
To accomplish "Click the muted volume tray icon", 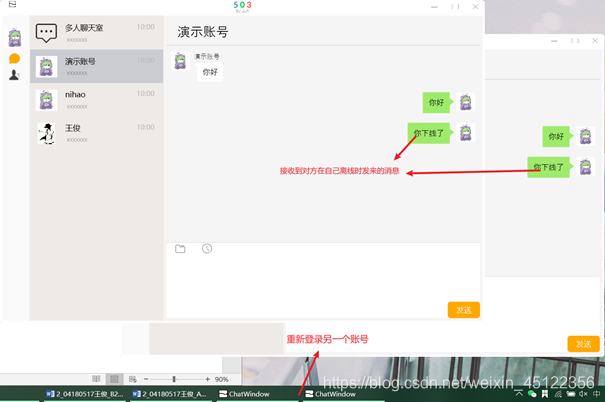I will (x=583, y=394).
